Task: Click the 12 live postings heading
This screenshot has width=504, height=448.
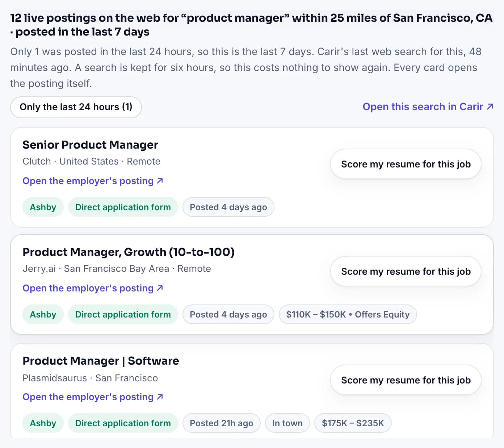Action: click(251, 25)
